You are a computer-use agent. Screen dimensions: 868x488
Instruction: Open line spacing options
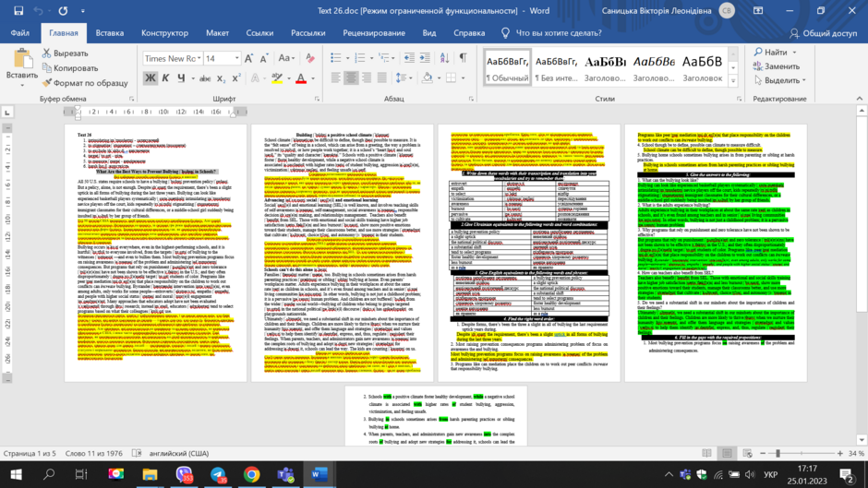tap(403, 78)
